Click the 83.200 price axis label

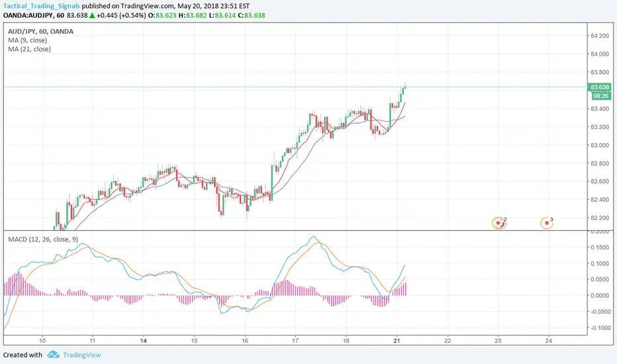tap(599, 127)
